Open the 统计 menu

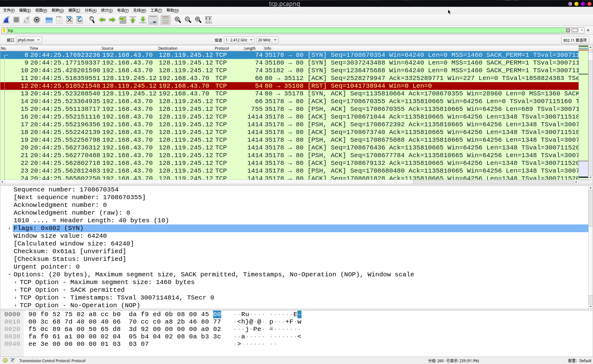[107, 10]
